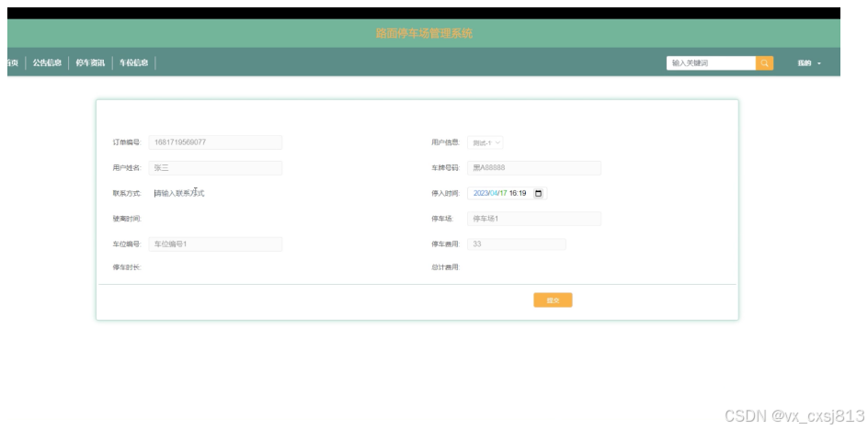Viewport: 868px width, 430px height.
Task: Open the 用户信息 select dropdown
Action: (485, 142)
